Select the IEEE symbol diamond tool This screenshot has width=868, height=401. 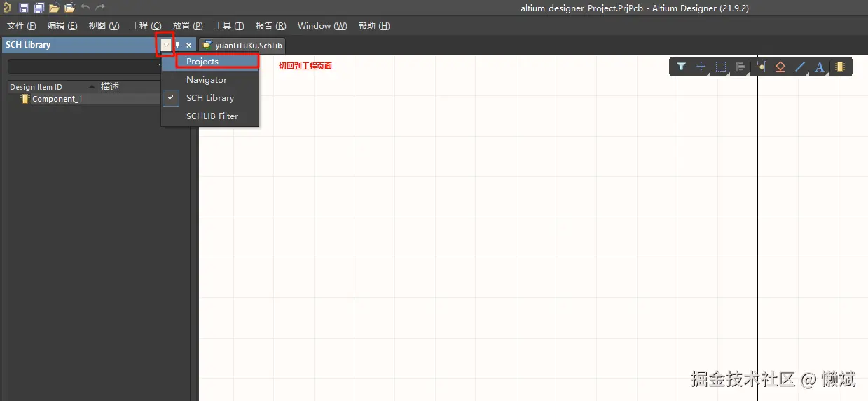(x=780, y=67)
